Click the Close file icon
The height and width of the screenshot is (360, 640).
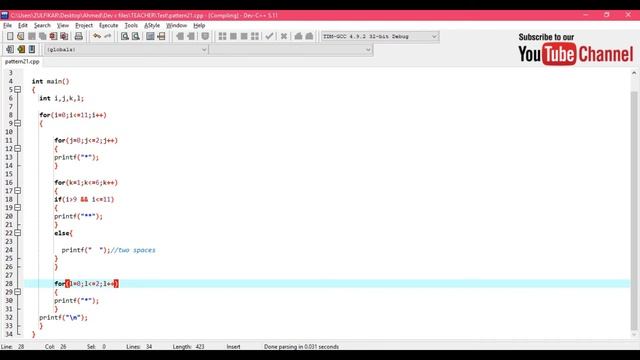tap(53, 36)
